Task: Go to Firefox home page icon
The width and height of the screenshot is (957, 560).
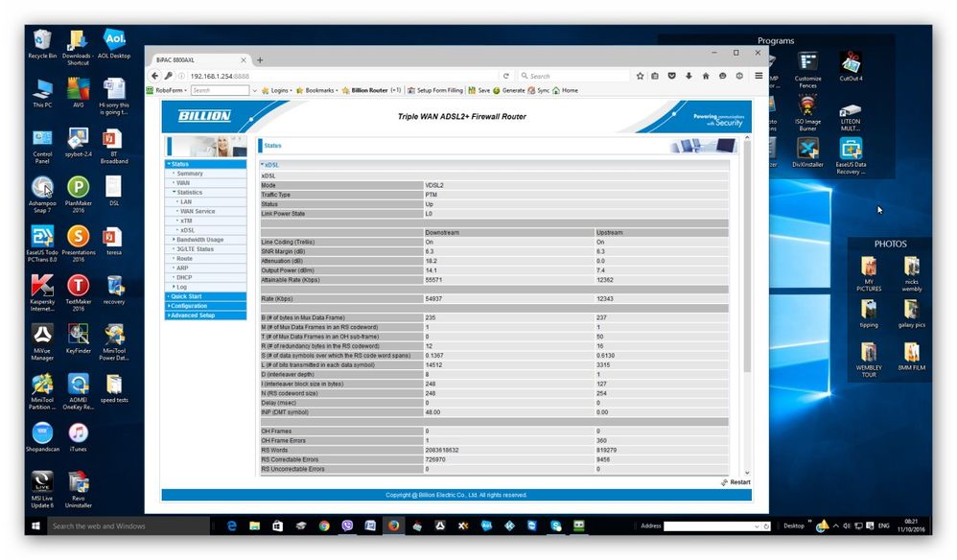Action: (x=706, y=76)
